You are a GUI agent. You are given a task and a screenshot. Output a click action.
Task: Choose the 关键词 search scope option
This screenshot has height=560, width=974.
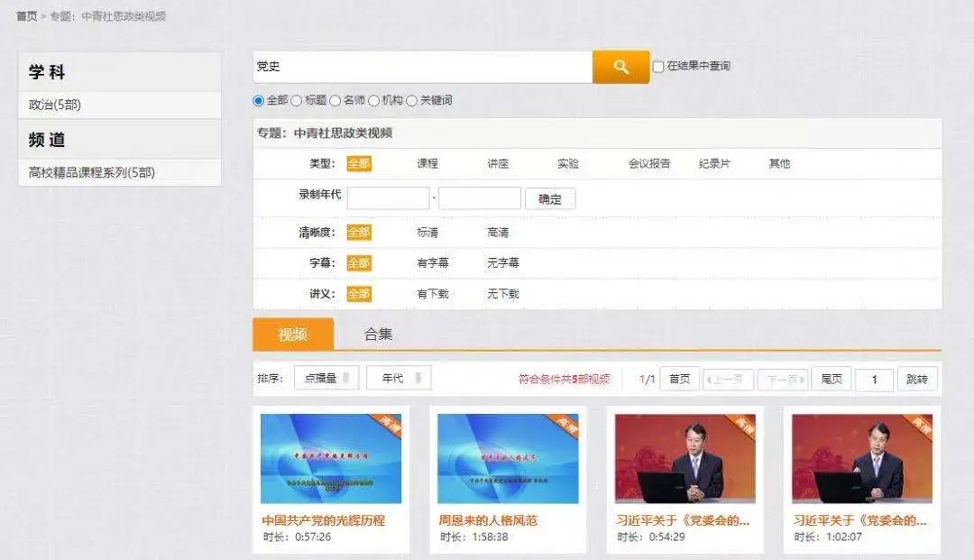(412, 101)
